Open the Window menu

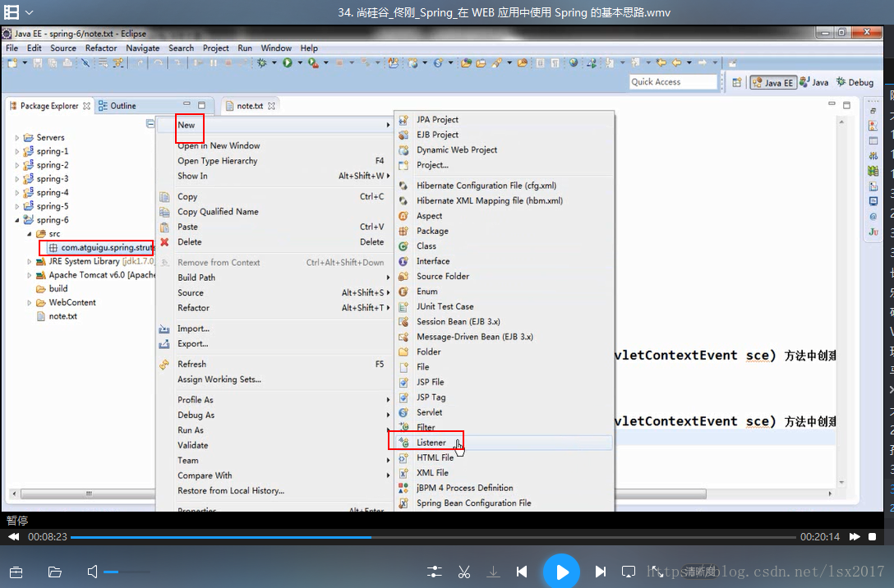[x=276, y=48]
